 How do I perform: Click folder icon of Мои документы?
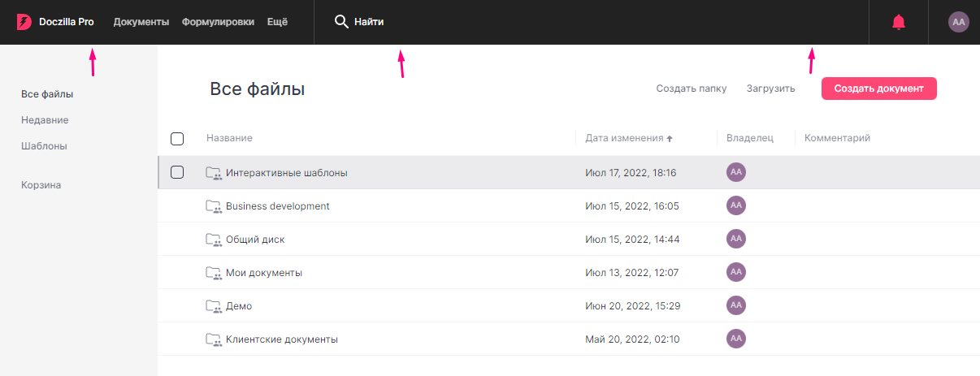point(214,273)
